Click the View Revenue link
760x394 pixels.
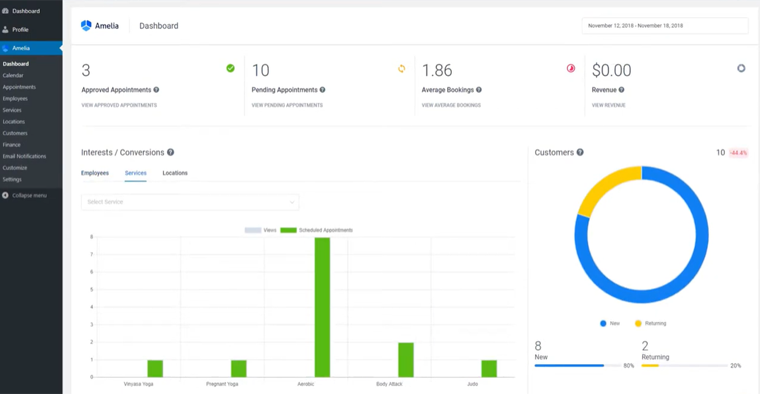point(609,105)
